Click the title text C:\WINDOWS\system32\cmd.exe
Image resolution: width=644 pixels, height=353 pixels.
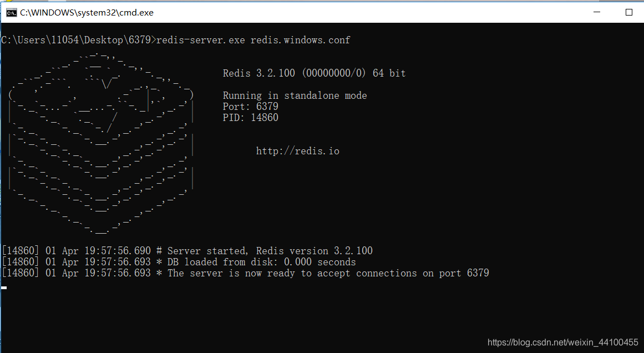pos(87,13)
